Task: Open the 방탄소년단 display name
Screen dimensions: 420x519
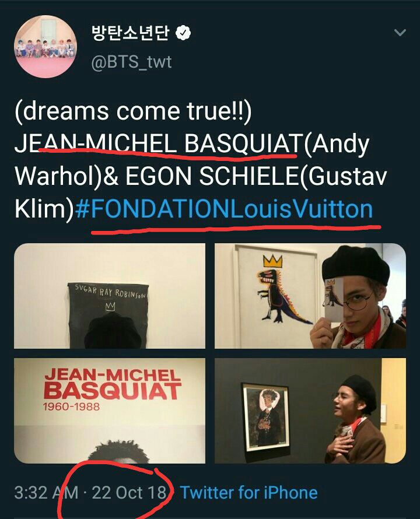Action: (x=131, y=33)
